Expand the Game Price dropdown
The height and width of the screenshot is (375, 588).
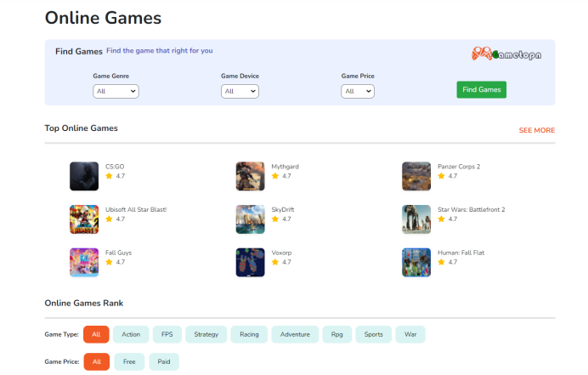coord(358,91)
